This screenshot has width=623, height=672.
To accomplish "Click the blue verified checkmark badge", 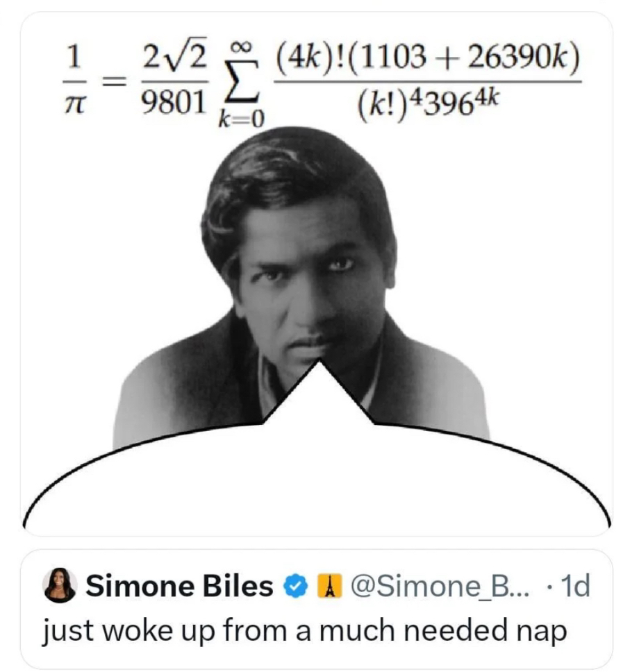I will tap(295, 586).
